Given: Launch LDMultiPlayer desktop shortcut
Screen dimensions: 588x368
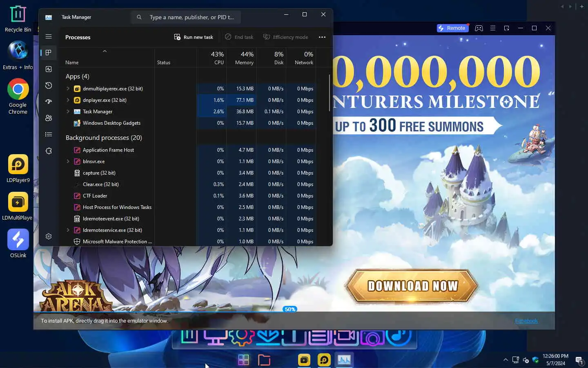Looking at the screenshot, I should pos(18,206).
